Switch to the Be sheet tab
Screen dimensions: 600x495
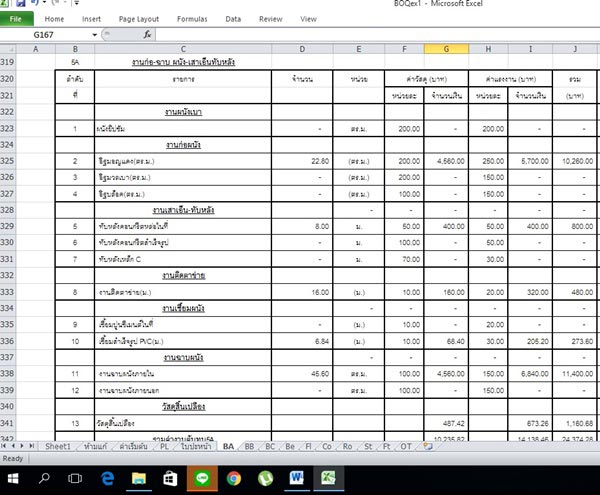(x=290, y=446)
